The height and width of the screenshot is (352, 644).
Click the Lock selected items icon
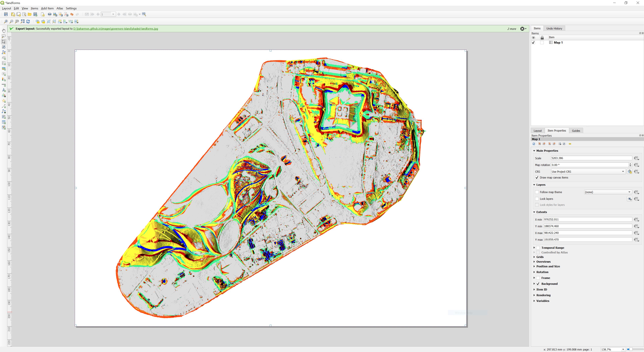[x=38, y=21]
